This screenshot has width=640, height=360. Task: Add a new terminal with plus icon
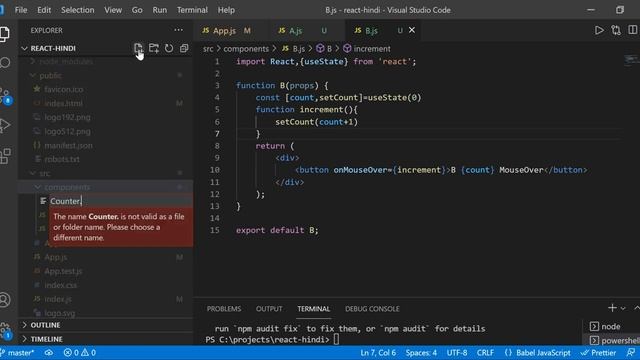pos(612,308)
